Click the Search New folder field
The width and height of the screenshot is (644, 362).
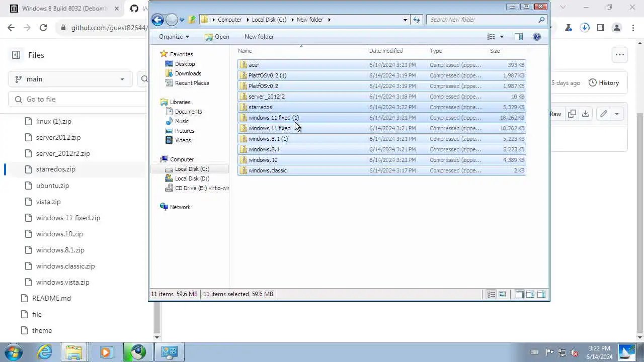pos(482,20)
